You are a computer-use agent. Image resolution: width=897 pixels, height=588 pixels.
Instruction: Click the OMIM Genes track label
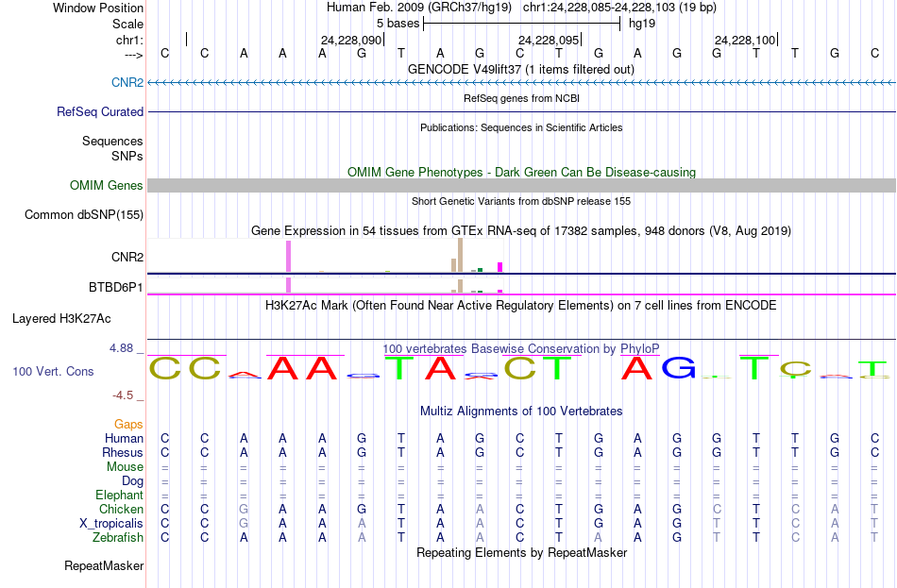pos(107,185)
